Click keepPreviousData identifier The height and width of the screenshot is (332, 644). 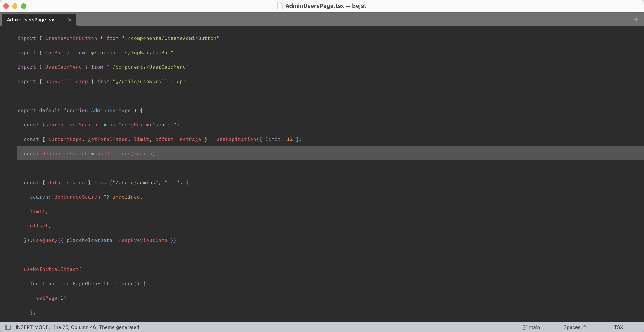pos(143,240)
